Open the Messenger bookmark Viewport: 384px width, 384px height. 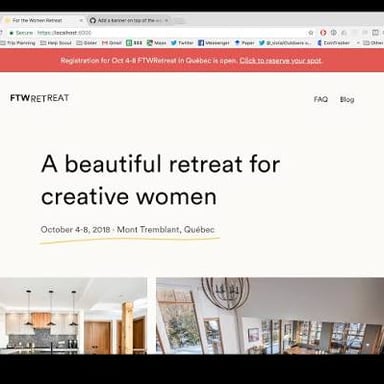(x=214, y=43)
